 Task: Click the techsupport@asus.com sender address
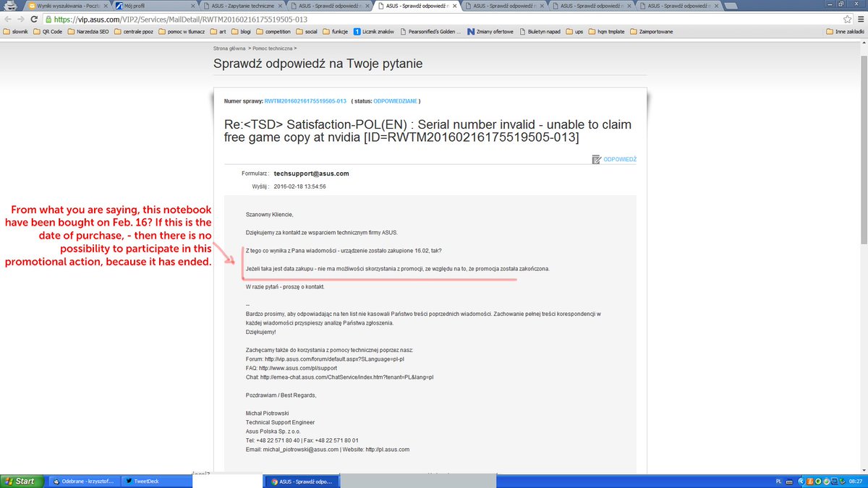(x=311, y=174)
